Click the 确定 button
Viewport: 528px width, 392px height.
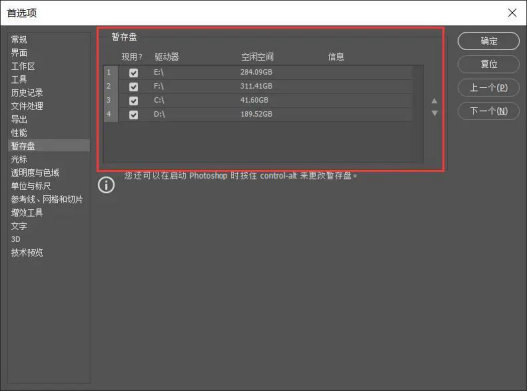(x=489, y=41)
